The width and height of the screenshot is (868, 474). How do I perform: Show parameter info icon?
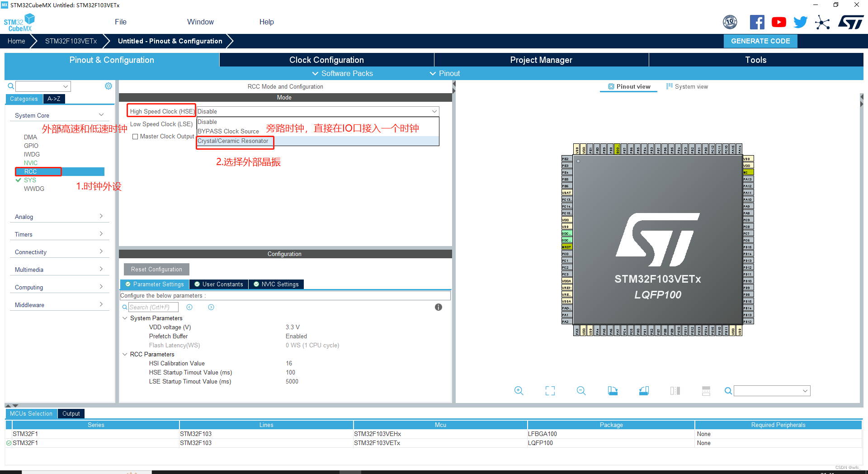439,307
